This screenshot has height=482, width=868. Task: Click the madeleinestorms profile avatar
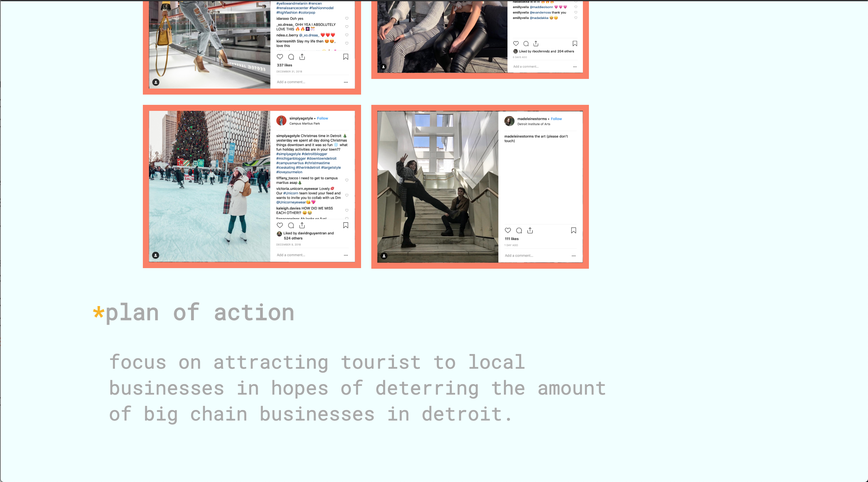point(509,121)
